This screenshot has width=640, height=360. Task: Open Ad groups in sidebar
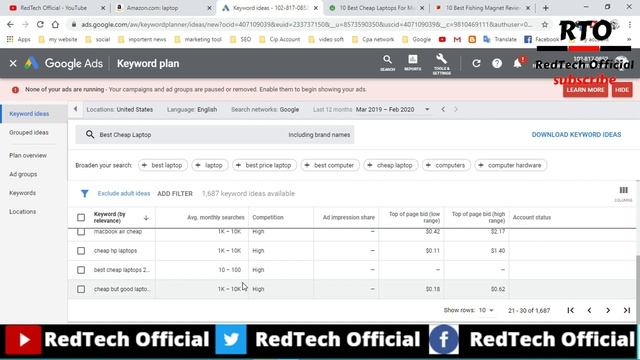(23, 174)
